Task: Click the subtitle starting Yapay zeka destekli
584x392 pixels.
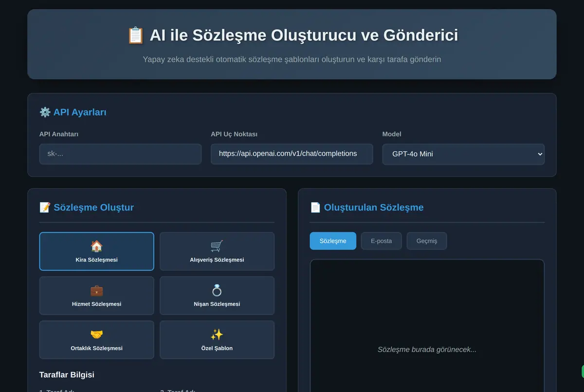Action: point(292,59)
